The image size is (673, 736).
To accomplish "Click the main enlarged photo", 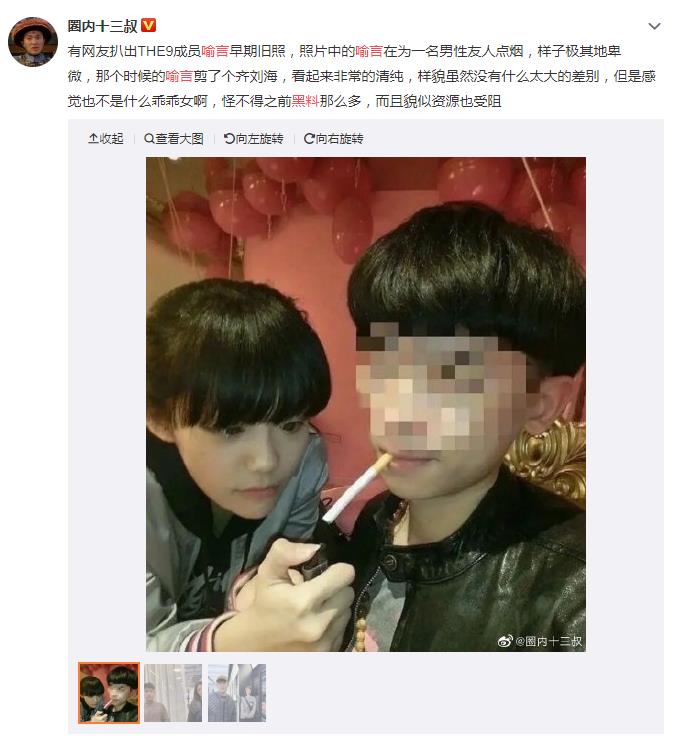I will coord(366,404).
